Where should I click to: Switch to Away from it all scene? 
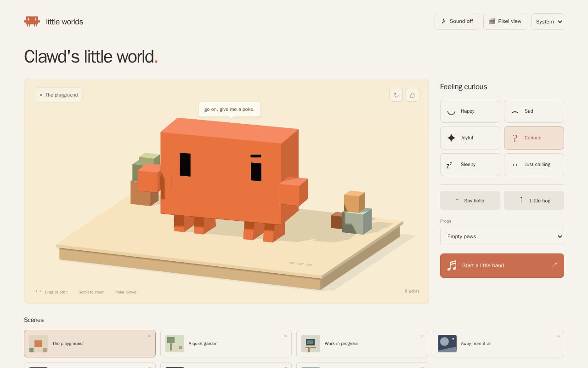(498, 344)
